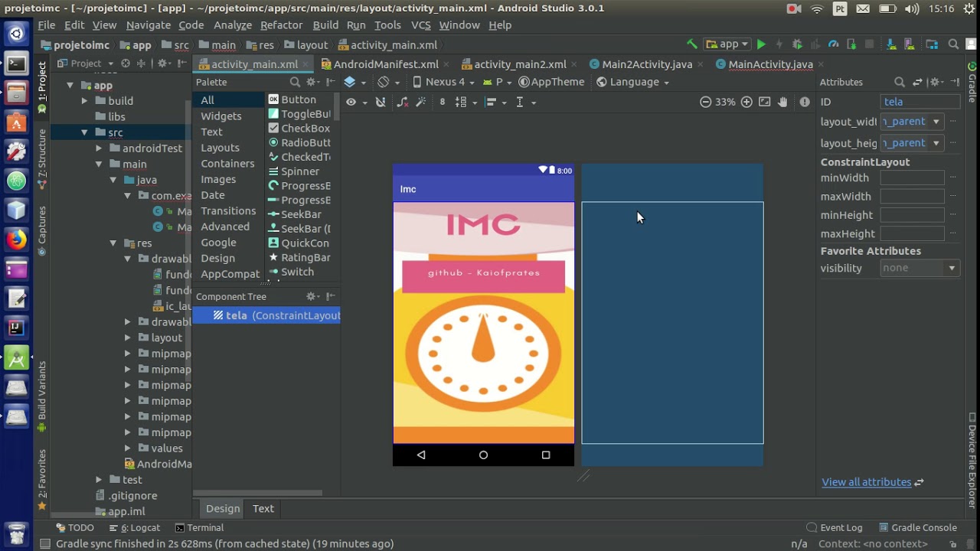Open the Event Log panel
Image resolution: width=980 pixels, height=551 pixels.
click(835, 527)
